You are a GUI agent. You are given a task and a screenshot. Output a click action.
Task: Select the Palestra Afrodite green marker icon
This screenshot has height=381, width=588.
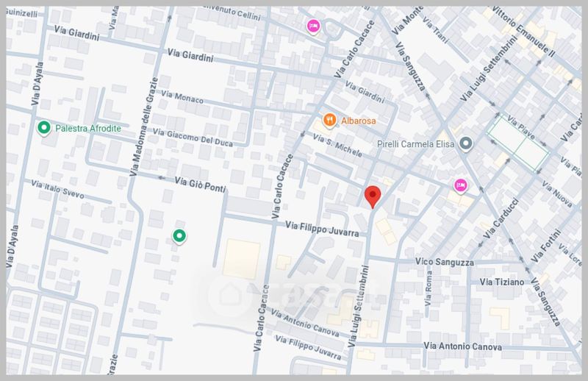[x=43, y=128]
